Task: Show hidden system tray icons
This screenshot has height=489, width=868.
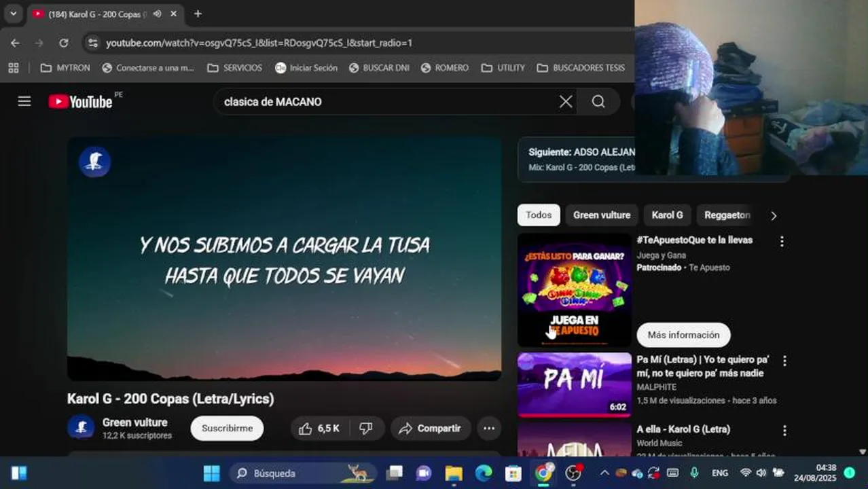Action: click(604, 473)
